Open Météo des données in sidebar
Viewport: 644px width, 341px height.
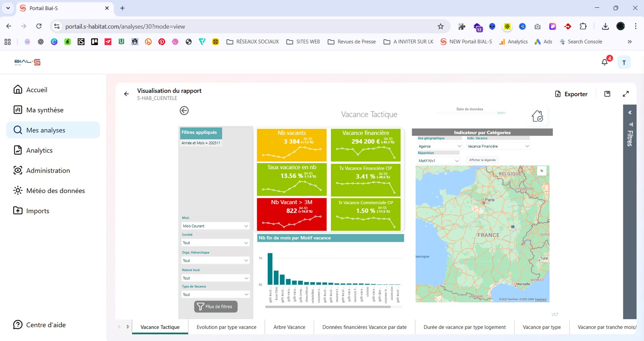pyautogui.click(x=55, y=191)
